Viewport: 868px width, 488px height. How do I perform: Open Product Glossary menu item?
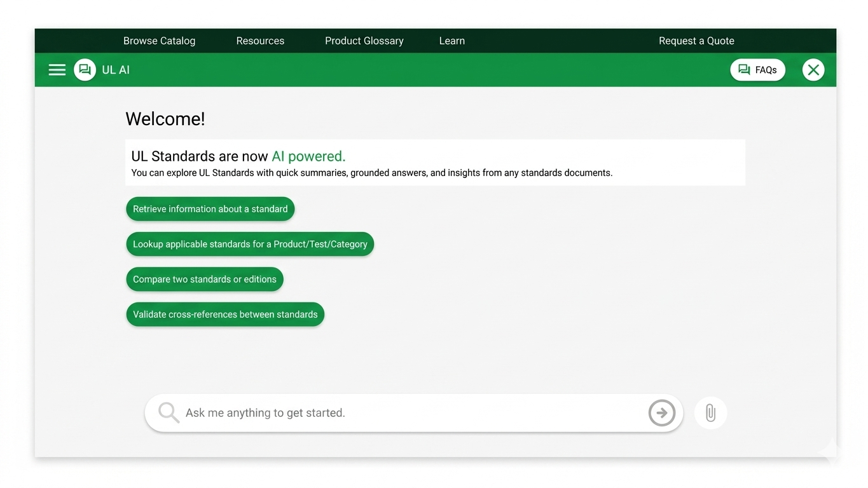tap(364, 41)
